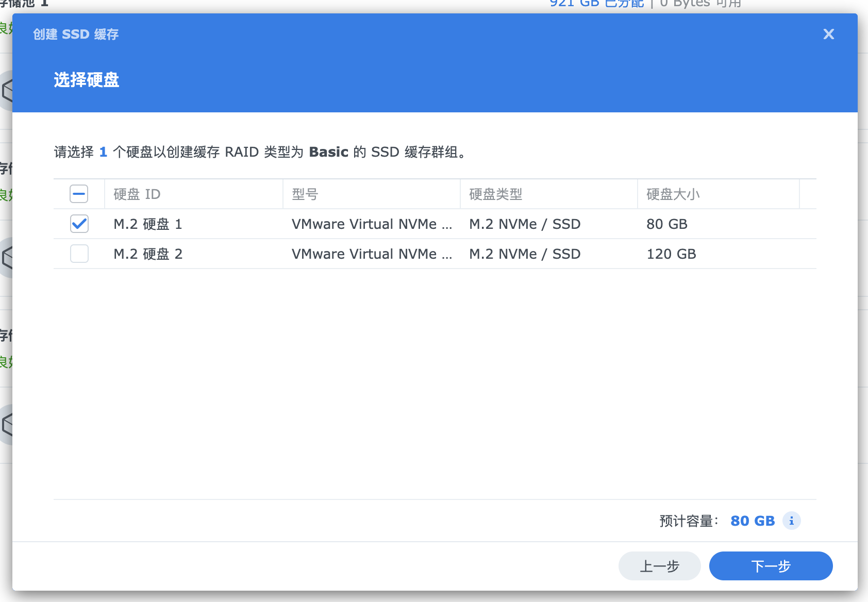Click the 120 GB size cell
Image resolution: width=868 pixels, height=602 pixels.
click(671, 254)
